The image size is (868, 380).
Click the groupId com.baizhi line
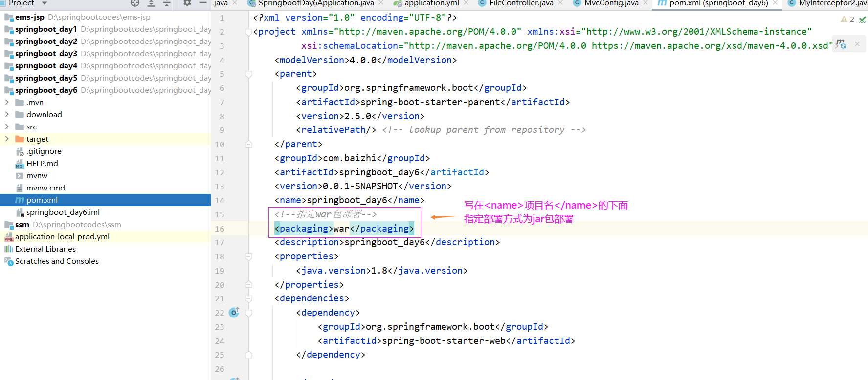point(352,158)
